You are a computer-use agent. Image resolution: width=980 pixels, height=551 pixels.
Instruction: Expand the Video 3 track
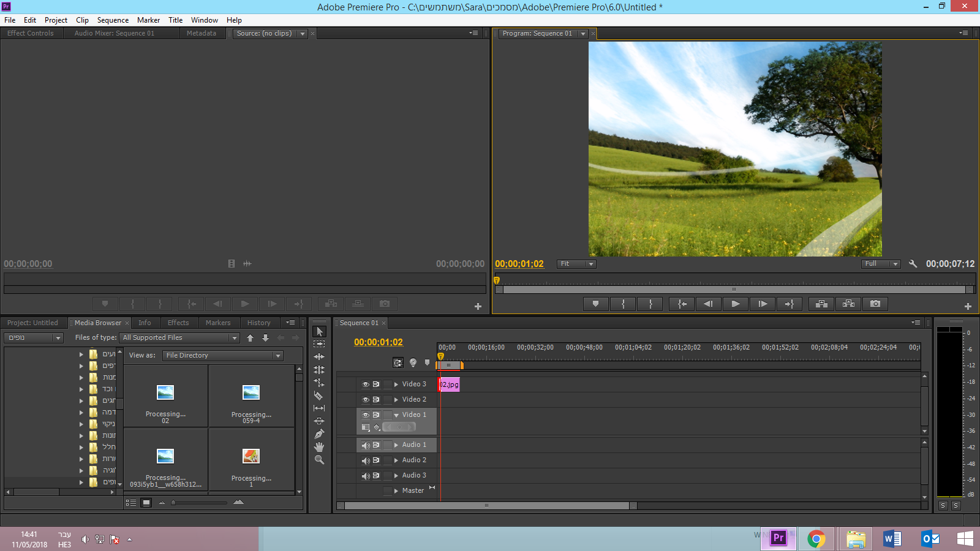coord(396,384)
